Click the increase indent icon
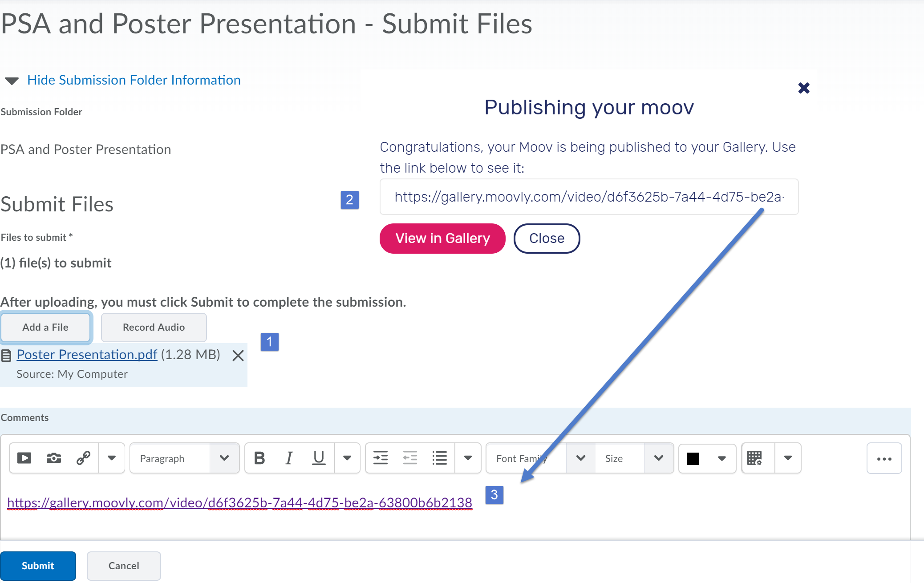The width and height of the screenshot is (924, 583). click(x=381, y=458)
